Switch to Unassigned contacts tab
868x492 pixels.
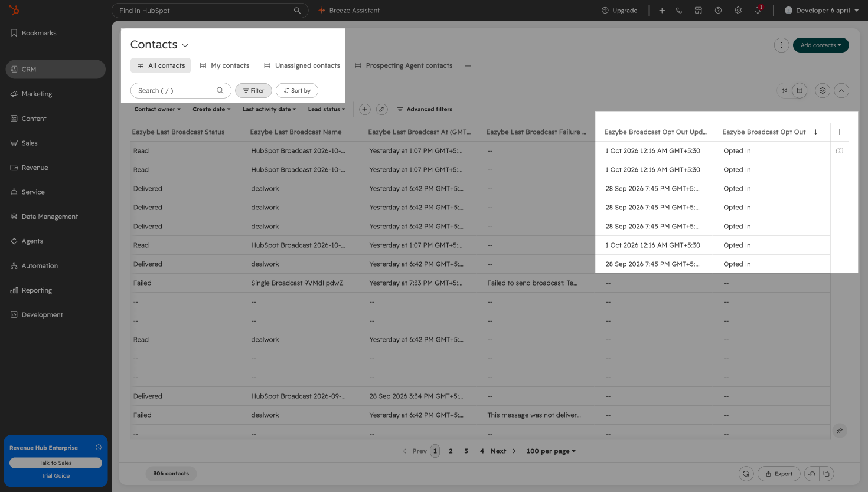[x=302, y=66]
